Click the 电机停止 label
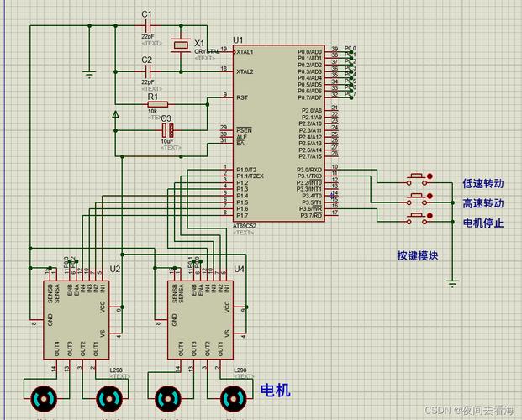The height and width of the screenshot is (420, 522). 483,223
